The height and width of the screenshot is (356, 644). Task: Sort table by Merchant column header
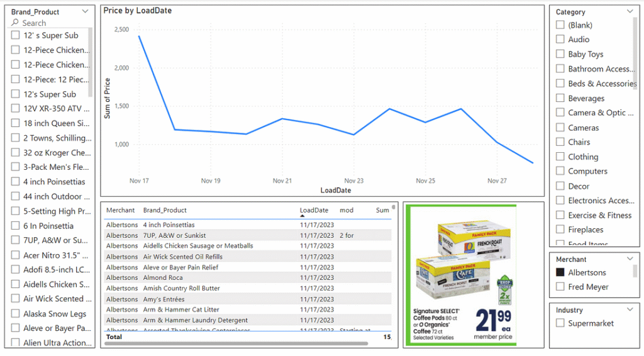[120, 210]
